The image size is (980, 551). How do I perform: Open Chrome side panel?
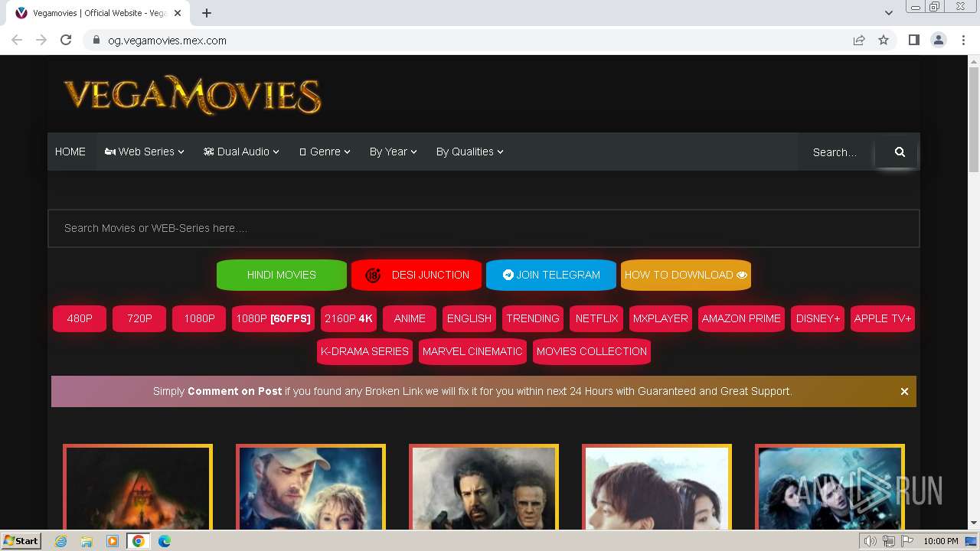pos(914,40)
